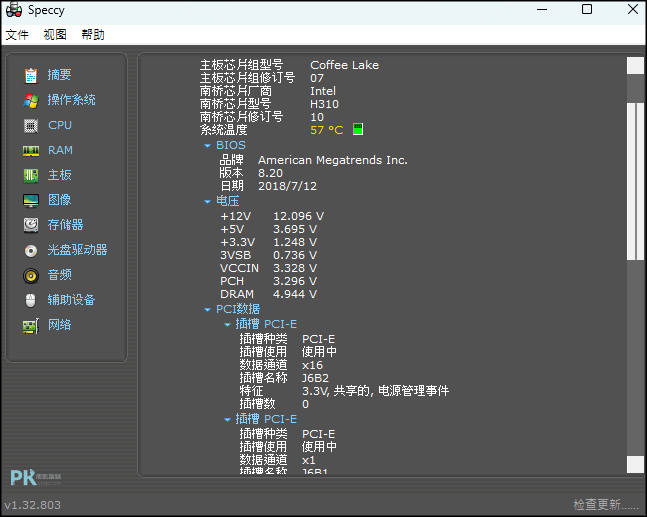Select the slot name J6B2 value
Image resolution: width=647 pixels, height=517 pixels.
(315, 378)
